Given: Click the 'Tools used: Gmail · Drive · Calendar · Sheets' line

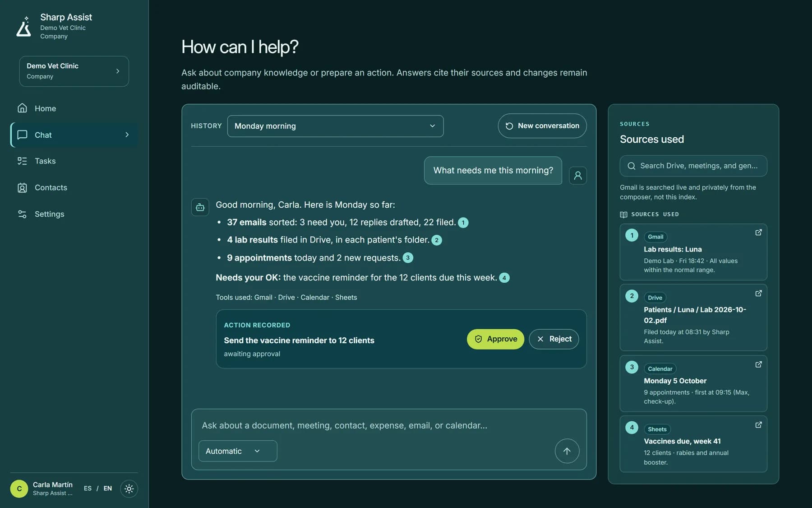Looking at the screenshot, I should click(x=286, y=297).
